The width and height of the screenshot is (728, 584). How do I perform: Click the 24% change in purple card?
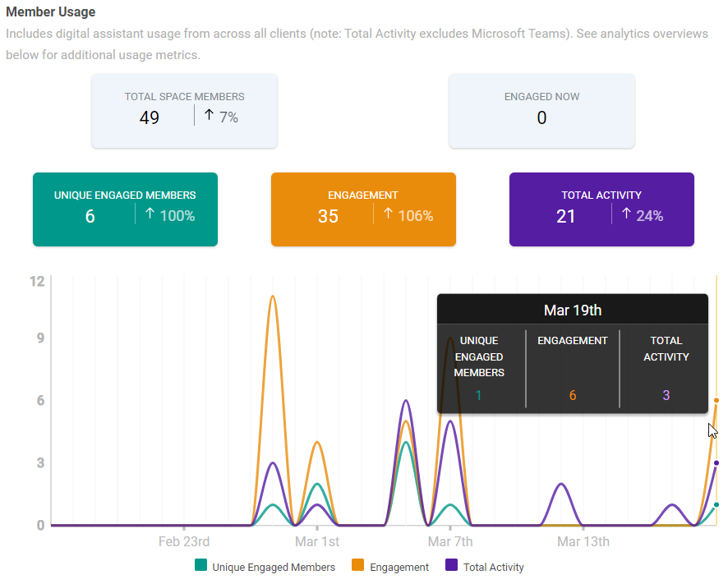(650, 216)
